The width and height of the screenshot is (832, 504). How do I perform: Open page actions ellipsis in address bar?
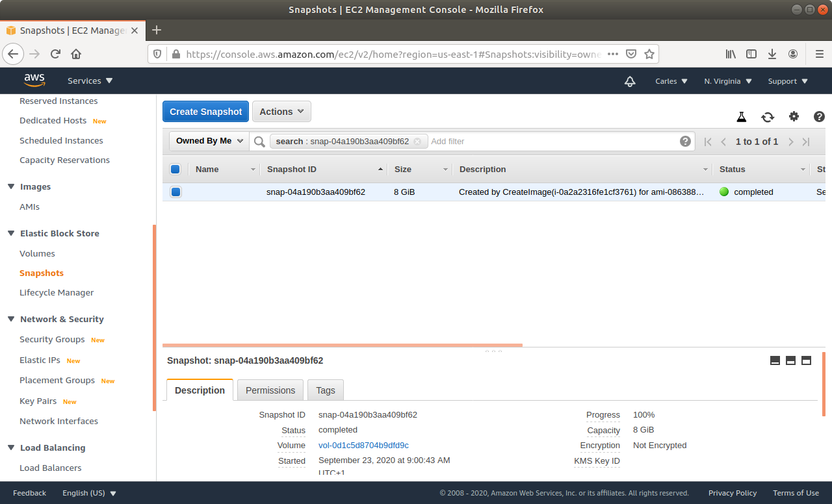pyautogui.click(x=612, y=54)
